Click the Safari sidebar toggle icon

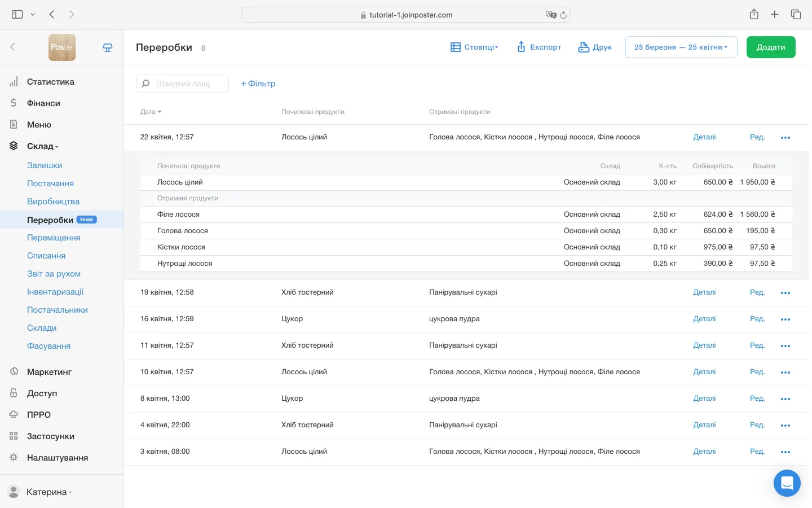coord(17,15)
